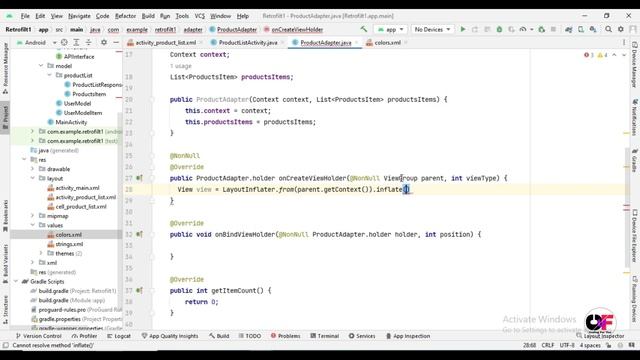Collapse the model folder
This screenshot has width=640, height=360.
[x=41, y=66]
